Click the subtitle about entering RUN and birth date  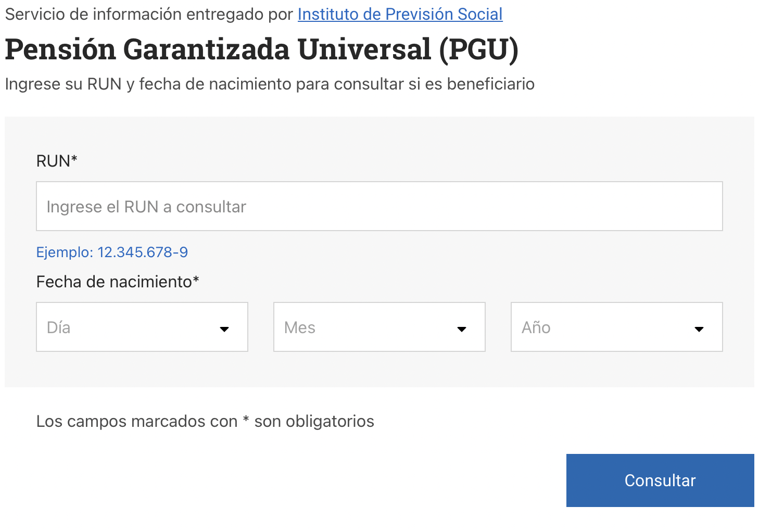click(x=270, y=84)
